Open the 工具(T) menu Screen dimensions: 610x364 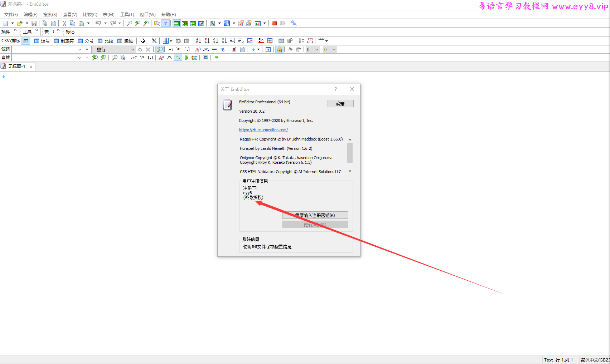coord(127,15)
